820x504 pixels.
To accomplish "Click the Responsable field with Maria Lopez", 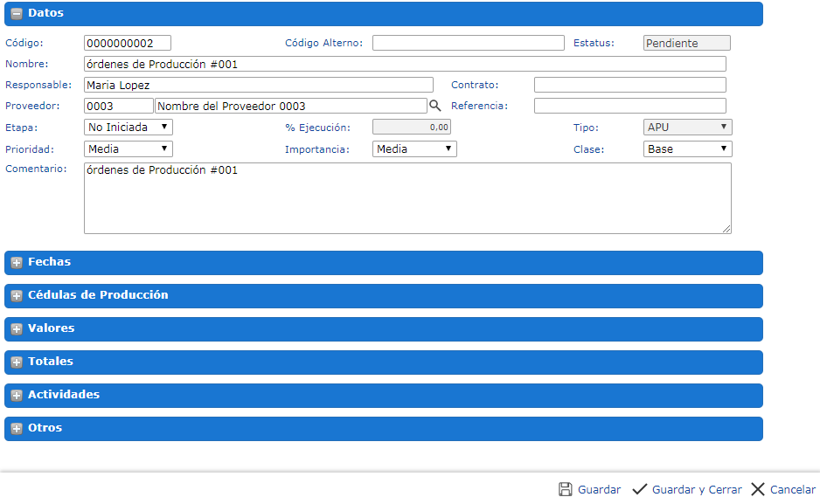I will tap(259, 85).
